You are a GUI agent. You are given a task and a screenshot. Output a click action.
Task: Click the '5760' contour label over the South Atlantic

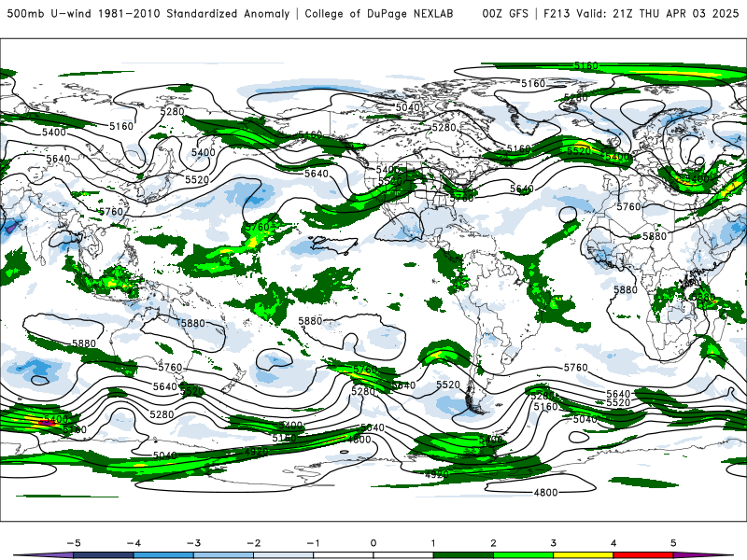(x=576, y=368)
